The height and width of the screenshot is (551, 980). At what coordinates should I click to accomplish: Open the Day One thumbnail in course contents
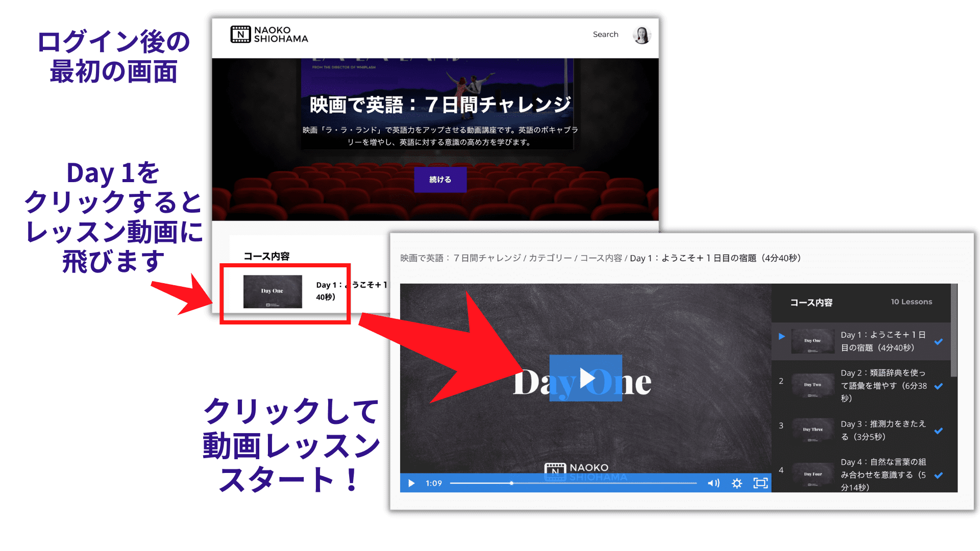273,291
